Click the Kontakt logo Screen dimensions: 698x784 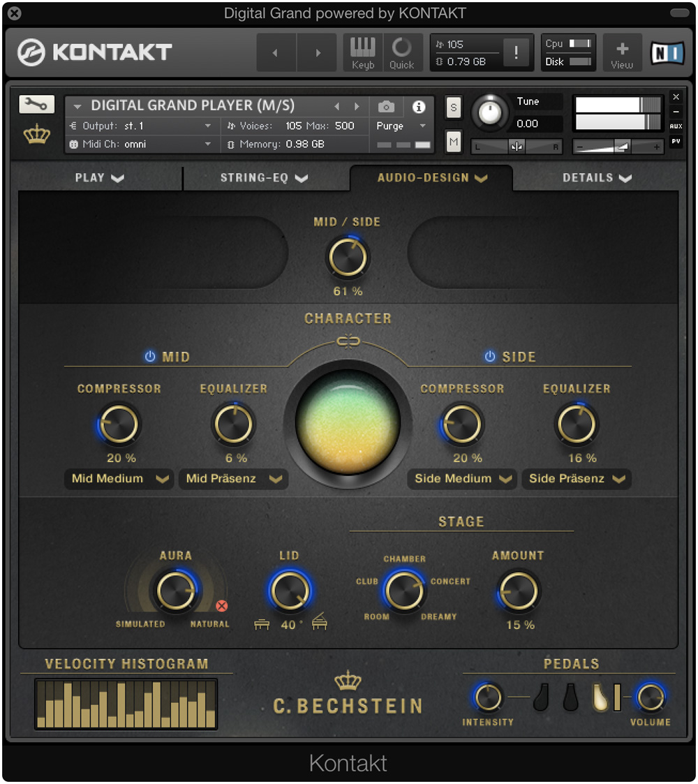[x=95, y=52]
